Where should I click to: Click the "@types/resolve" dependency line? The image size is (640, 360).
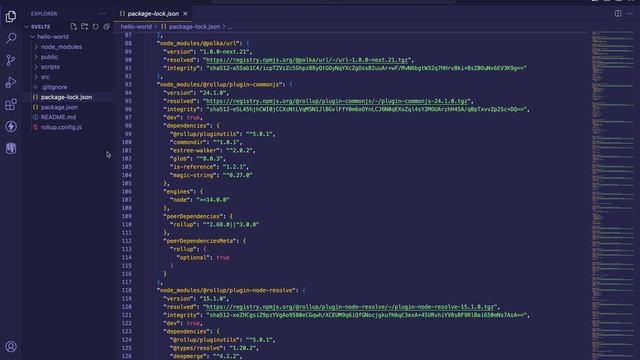pyautogui.click(x=214, y=348)
